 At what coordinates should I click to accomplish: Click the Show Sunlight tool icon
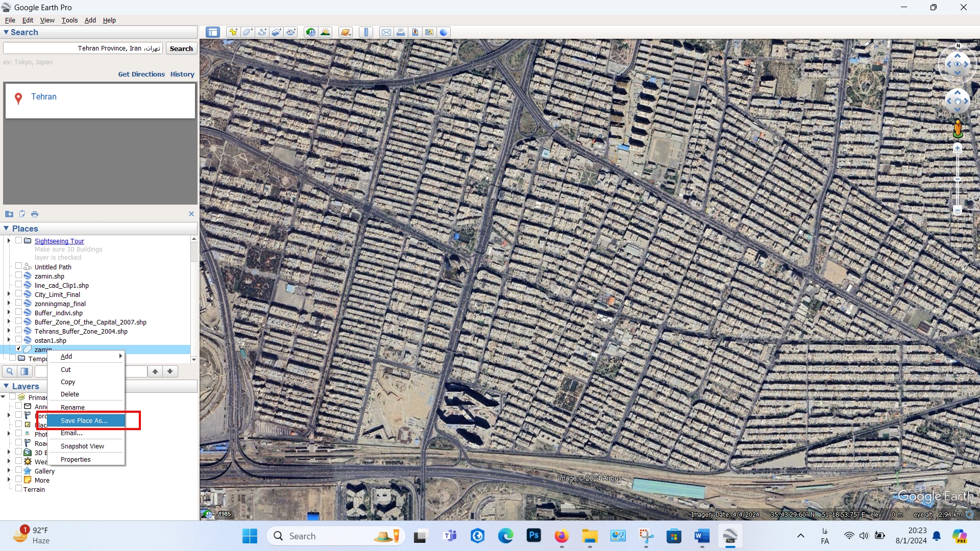coord(325,32)
